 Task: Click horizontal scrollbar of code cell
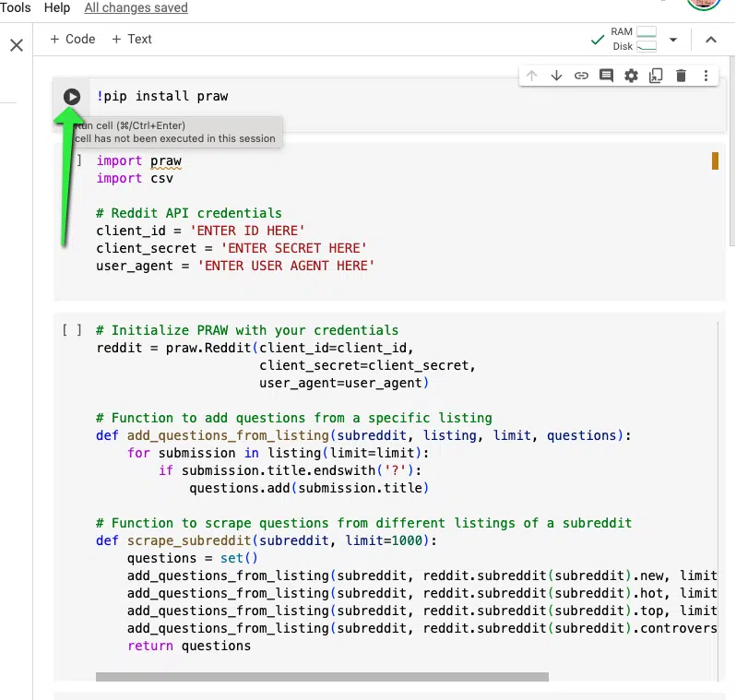coord(322,677)
